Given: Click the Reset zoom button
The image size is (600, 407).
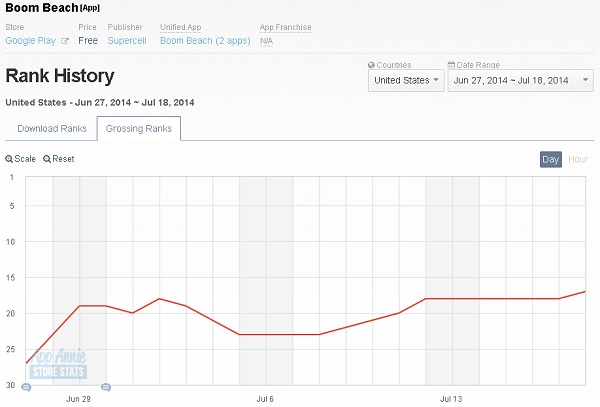Looking at the screenshot, I should [x=59, y=159].
